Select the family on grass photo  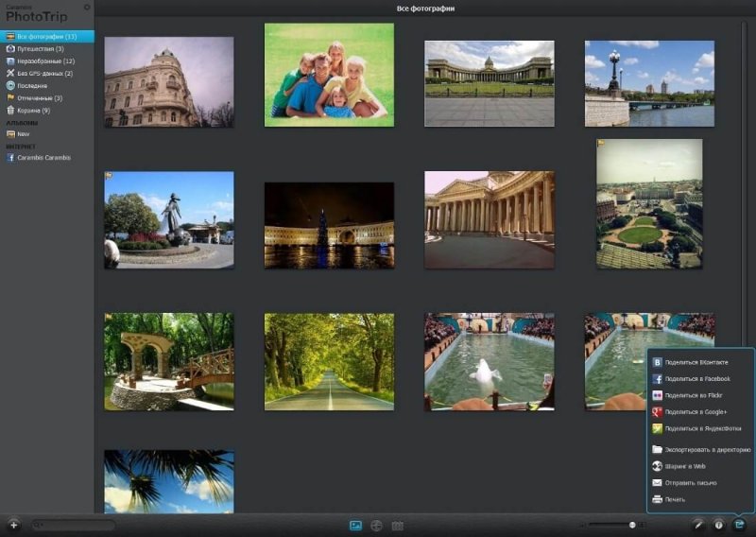pos(329,75)
